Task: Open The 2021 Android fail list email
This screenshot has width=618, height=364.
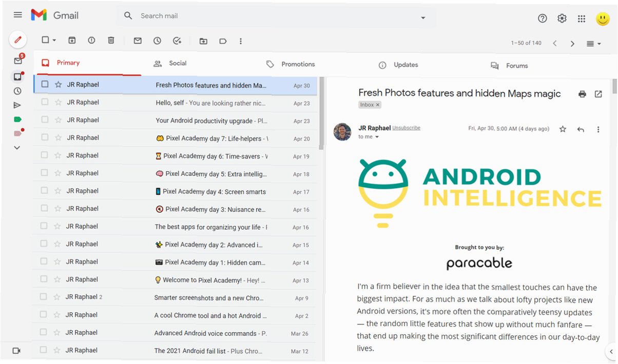Action: pos(175,351)
